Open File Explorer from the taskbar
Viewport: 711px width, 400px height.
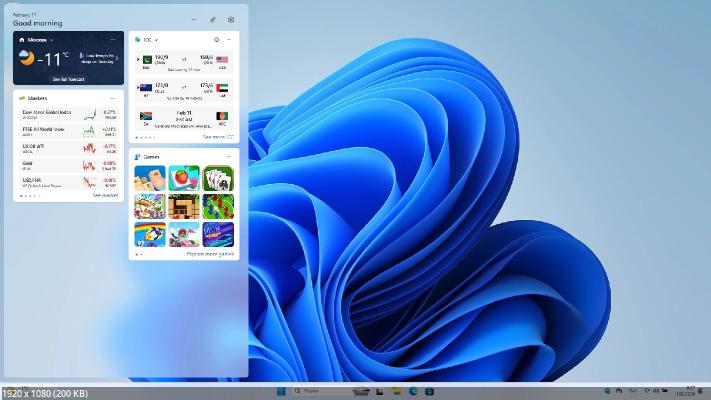397,391
